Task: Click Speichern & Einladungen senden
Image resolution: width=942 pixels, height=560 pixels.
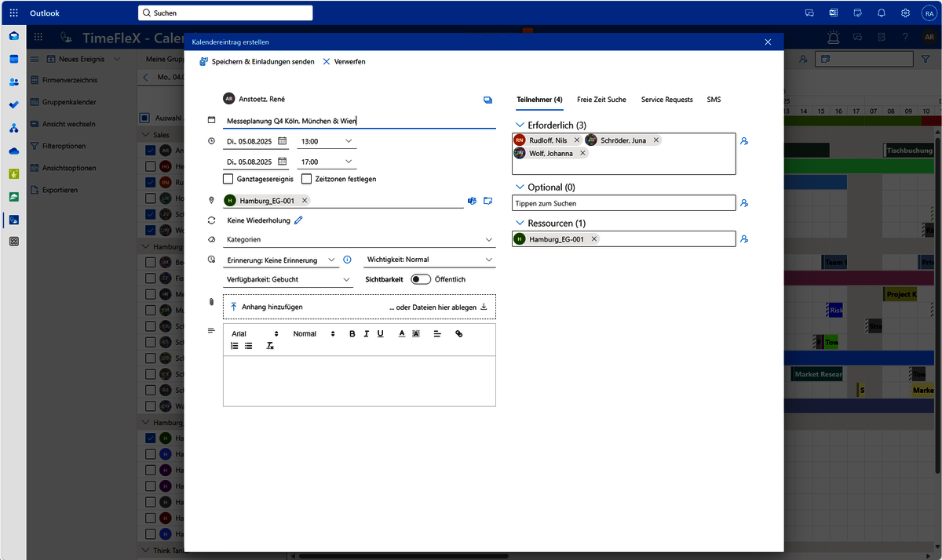Action: [257, 62]
